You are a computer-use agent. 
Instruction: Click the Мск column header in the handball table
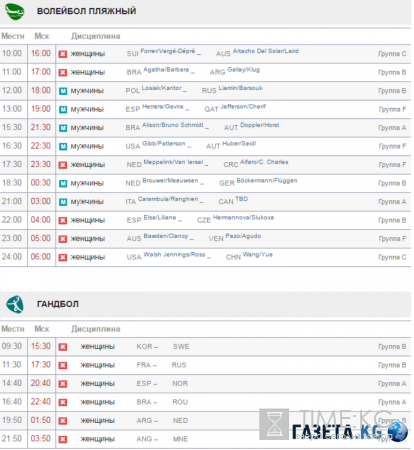click(42, 329)
